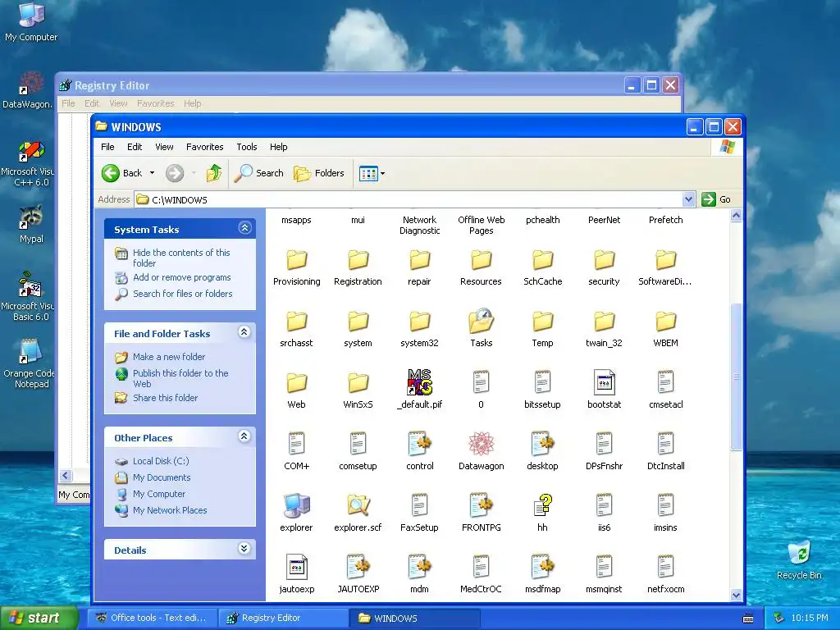Open the Edit menu in WINDOWS window
This screenshot has width=840, height=630.
(x=135, y=147)
